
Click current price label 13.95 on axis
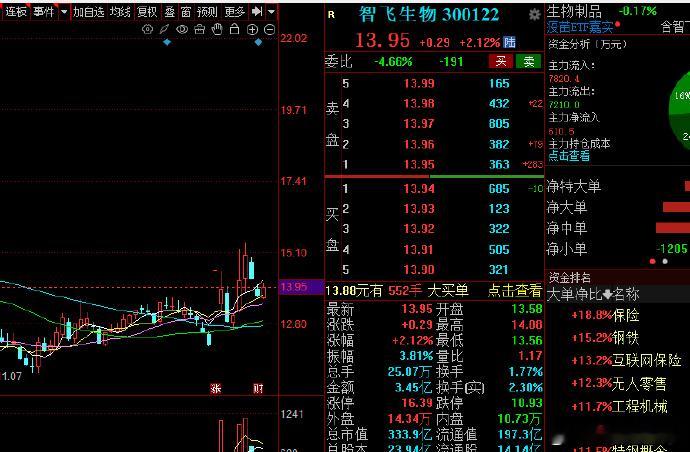tap(301, 287)
